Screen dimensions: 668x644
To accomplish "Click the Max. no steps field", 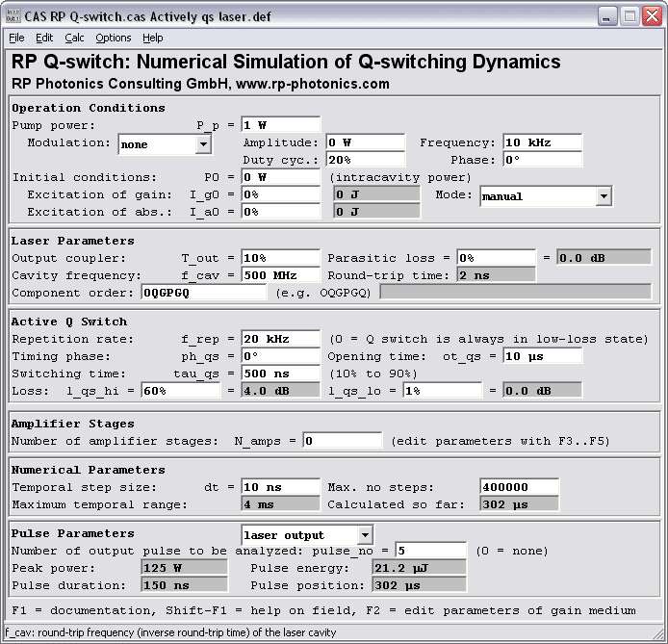I will pos(520,487).
